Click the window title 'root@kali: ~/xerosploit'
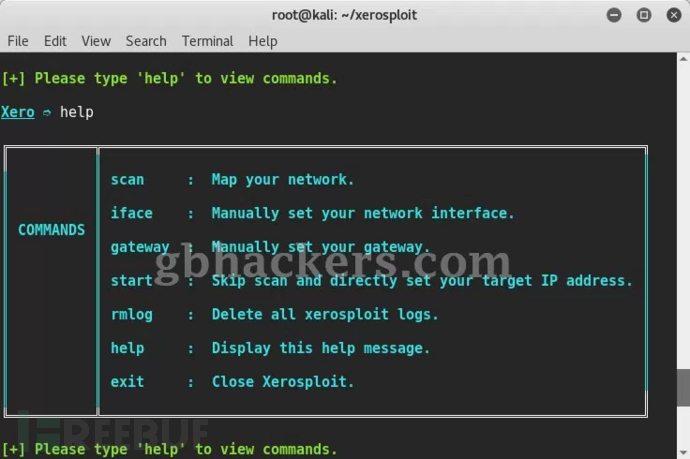This screenshot has width=690, height=459. click(345, 15)
